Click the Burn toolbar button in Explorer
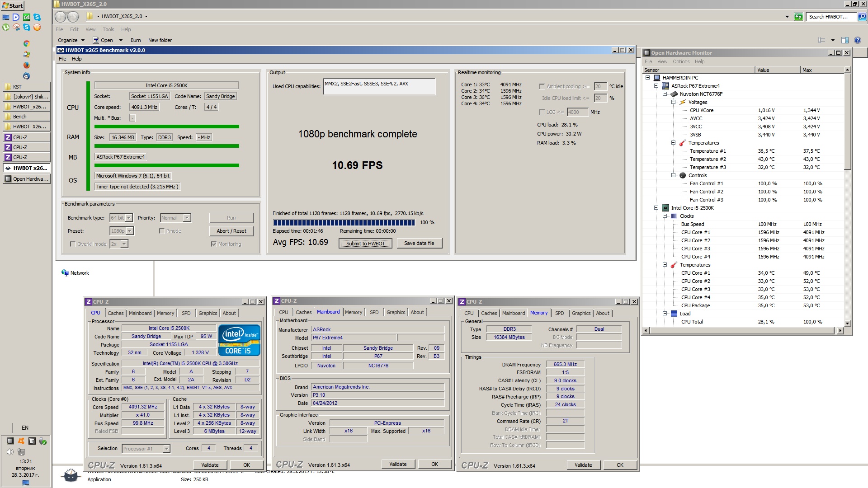 click(x=136, y=40)
